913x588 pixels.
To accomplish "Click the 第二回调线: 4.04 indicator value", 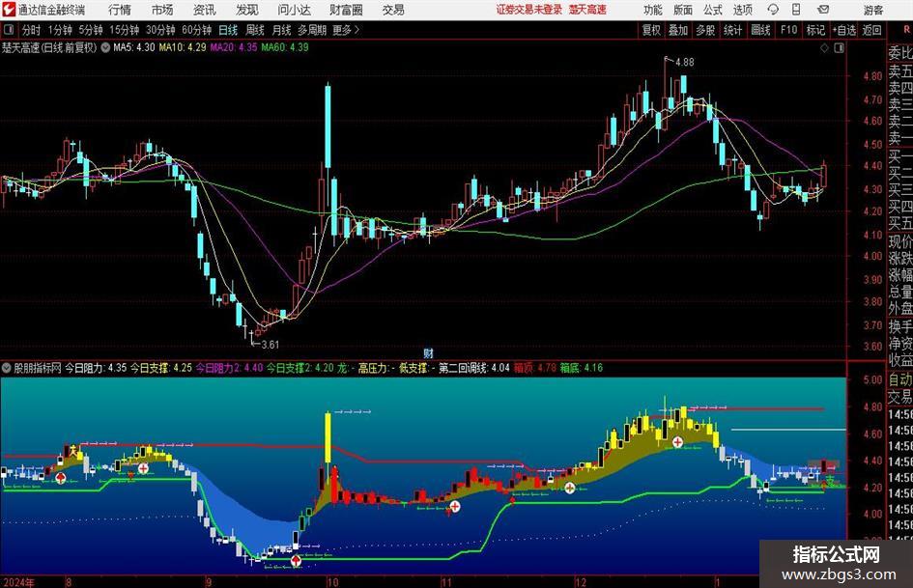I will click(474, 368).
